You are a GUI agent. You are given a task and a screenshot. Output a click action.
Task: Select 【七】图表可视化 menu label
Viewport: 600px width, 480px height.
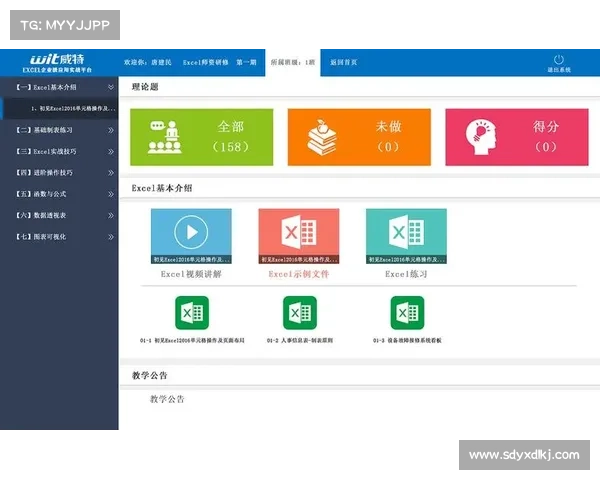41,237
